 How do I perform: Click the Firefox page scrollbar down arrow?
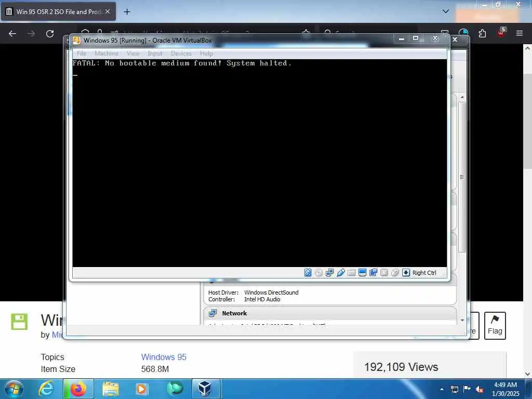[528, 374]
